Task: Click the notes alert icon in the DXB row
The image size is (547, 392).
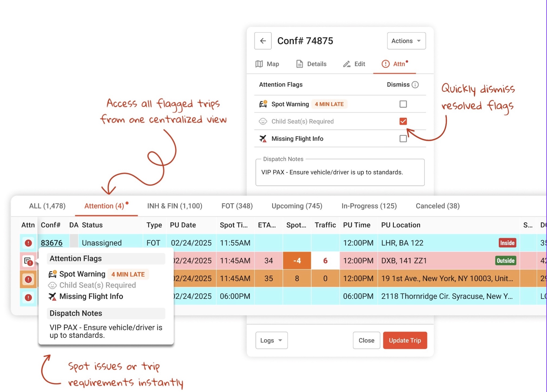Action: (28, 261)
